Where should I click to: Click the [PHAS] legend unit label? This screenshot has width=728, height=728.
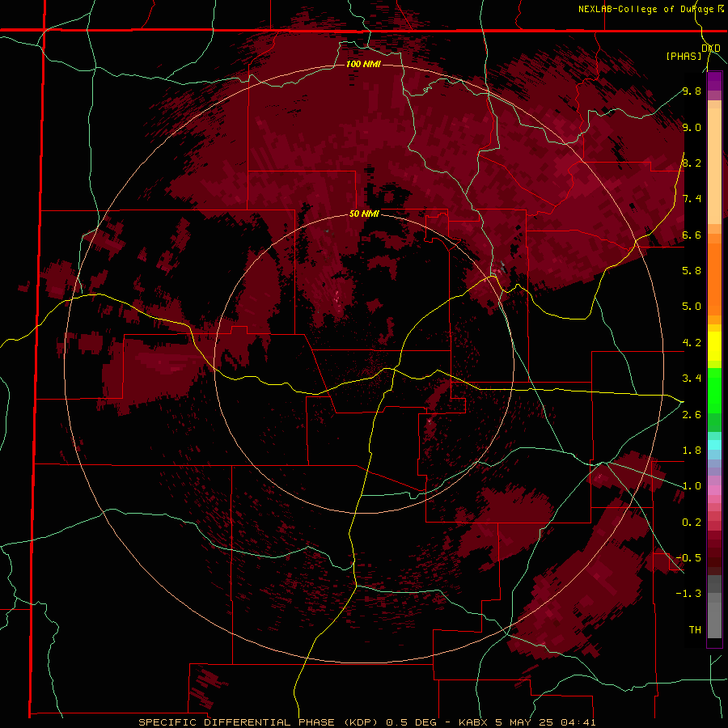(684, 56)
